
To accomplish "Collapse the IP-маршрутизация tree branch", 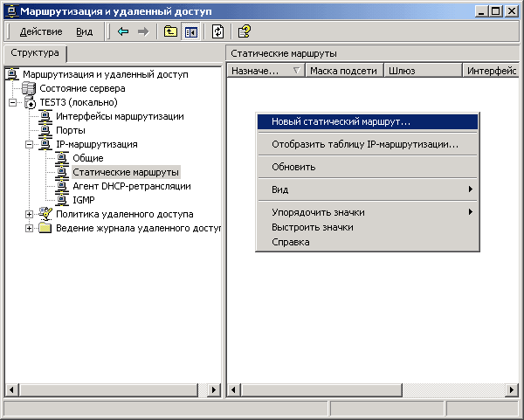I will point(30,144).
